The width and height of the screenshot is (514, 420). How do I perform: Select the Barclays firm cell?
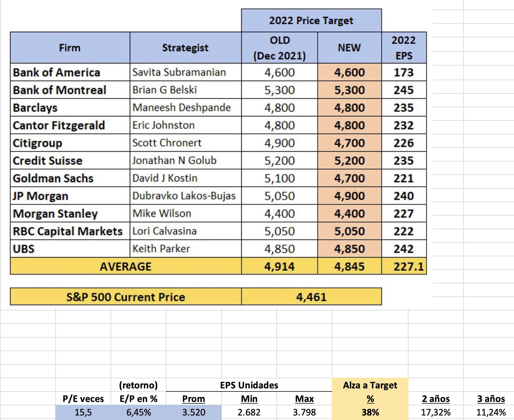tap(70, 108)
